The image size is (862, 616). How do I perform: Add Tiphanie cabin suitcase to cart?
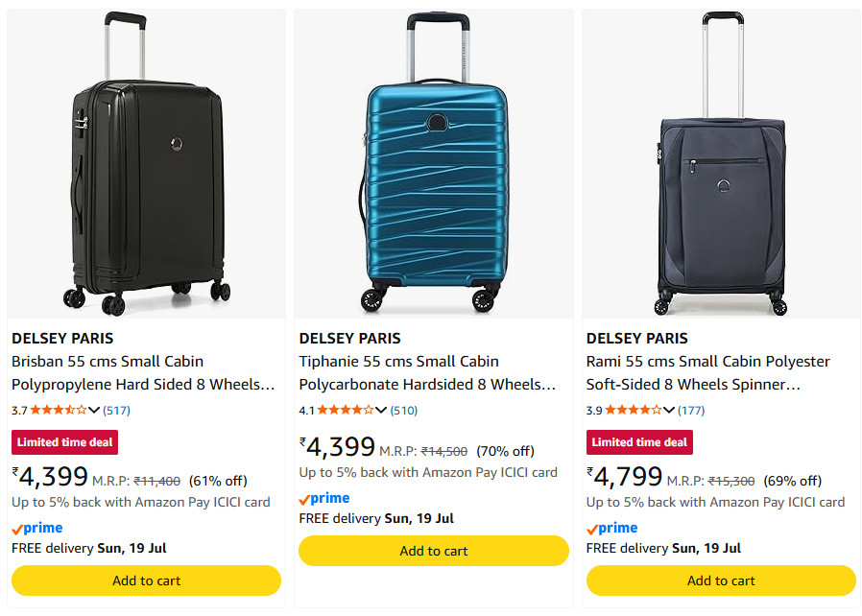[x=434, y=551]
